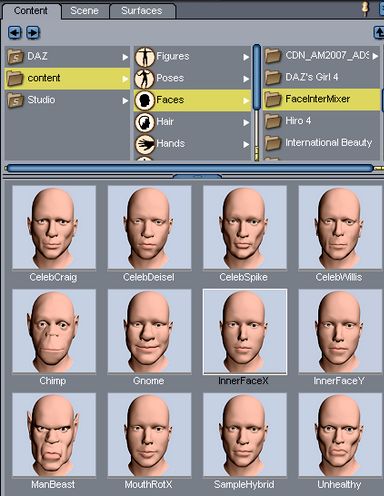Click the pin icon at top right
This screenshot has height=496, width=384.
tap(366, 9)
